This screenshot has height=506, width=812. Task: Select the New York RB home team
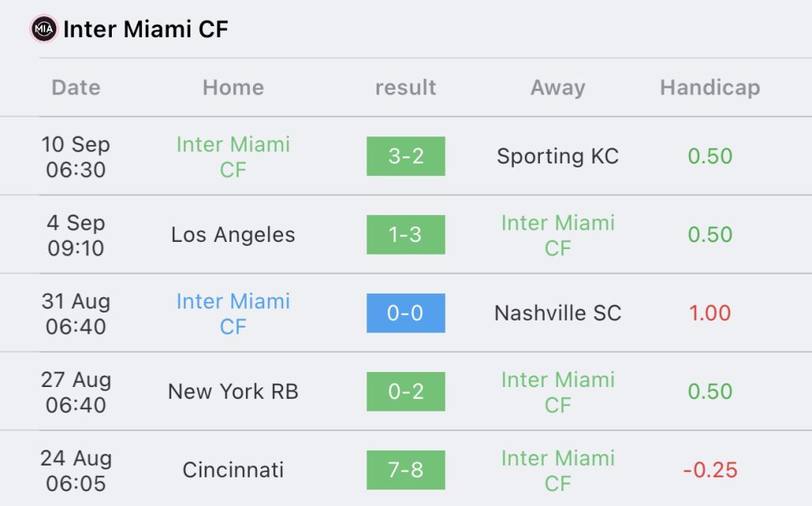pyautogui.click(x=233, y=392)
